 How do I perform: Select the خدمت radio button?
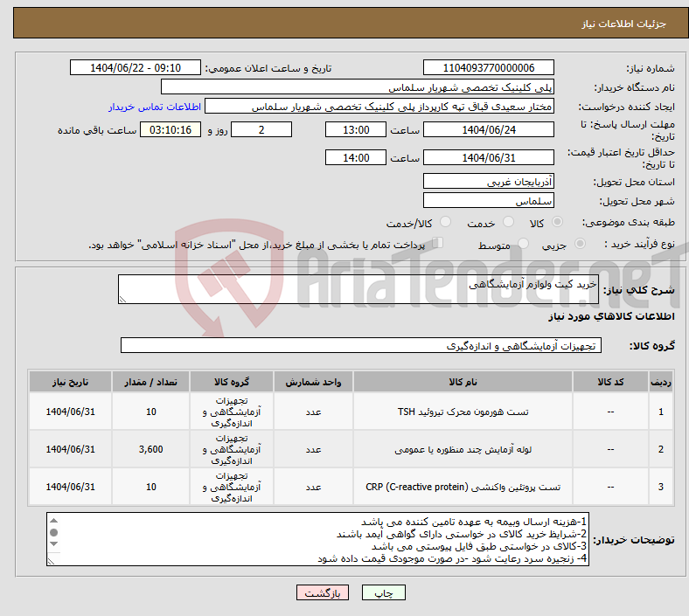(508, 222)
